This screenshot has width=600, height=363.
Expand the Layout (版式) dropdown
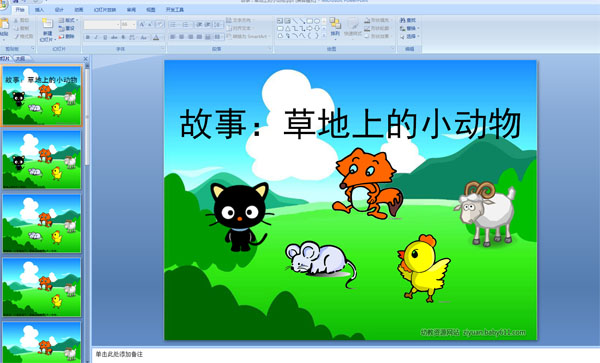coord(68,20)
